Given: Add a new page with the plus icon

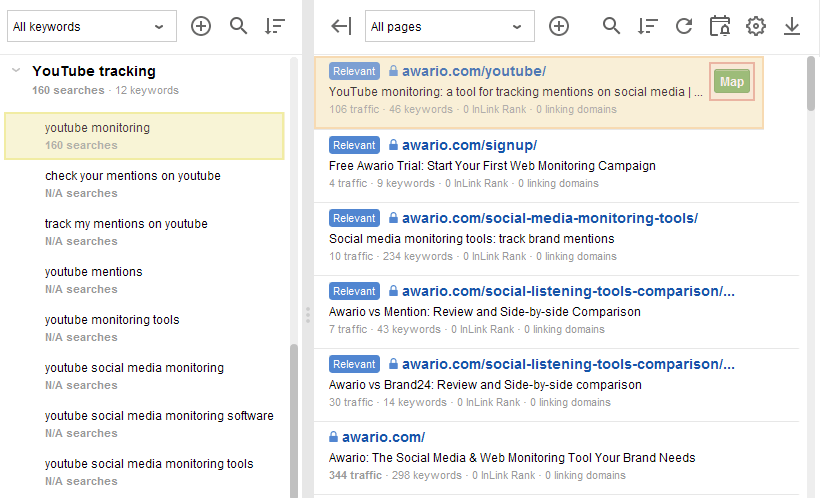Looking at the screenshot, I should pos(559,26).
